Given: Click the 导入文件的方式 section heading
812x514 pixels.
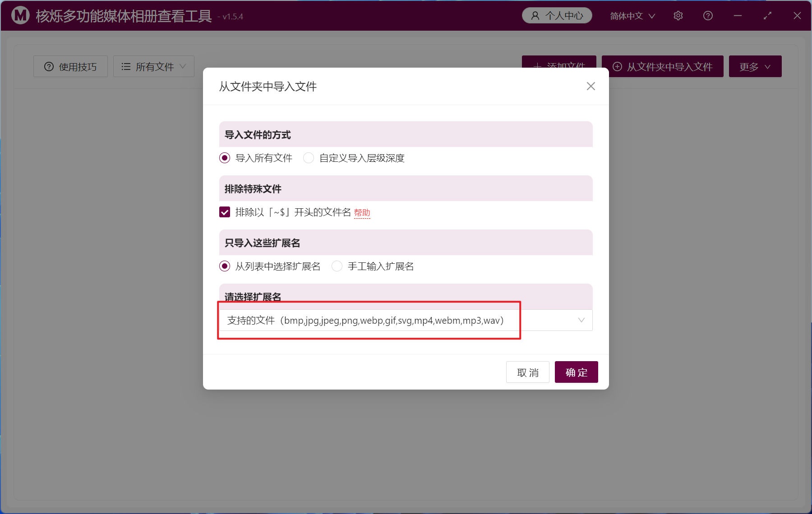Looking at the screenshot, I should point(258,135).
